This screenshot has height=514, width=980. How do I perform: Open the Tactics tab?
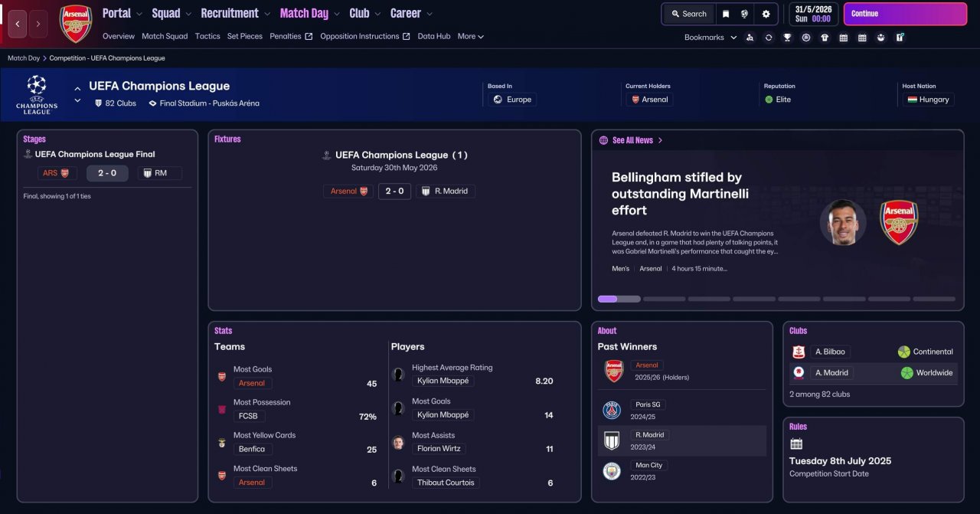(207, 36)
